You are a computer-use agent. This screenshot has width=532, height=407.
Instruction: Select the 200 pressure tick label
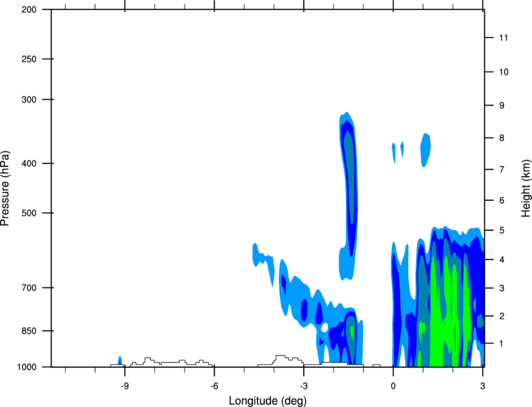[29, 9]
